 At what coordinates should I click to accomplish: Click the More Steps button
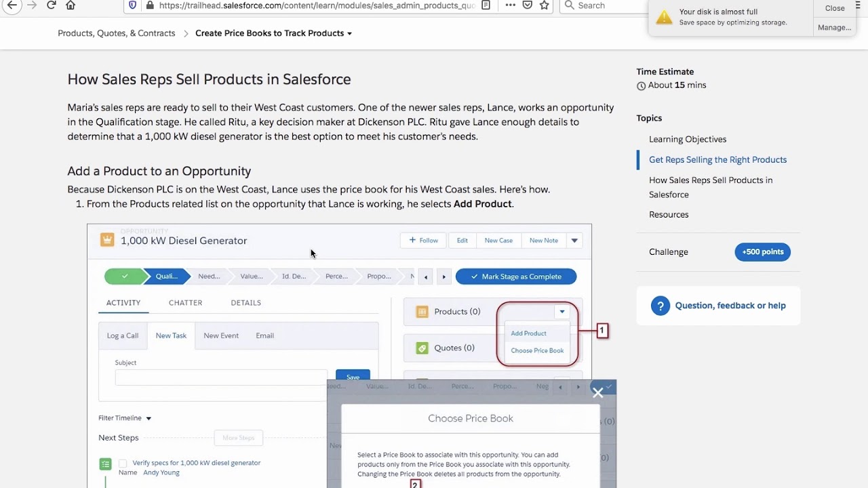click(x=239, y=438)
